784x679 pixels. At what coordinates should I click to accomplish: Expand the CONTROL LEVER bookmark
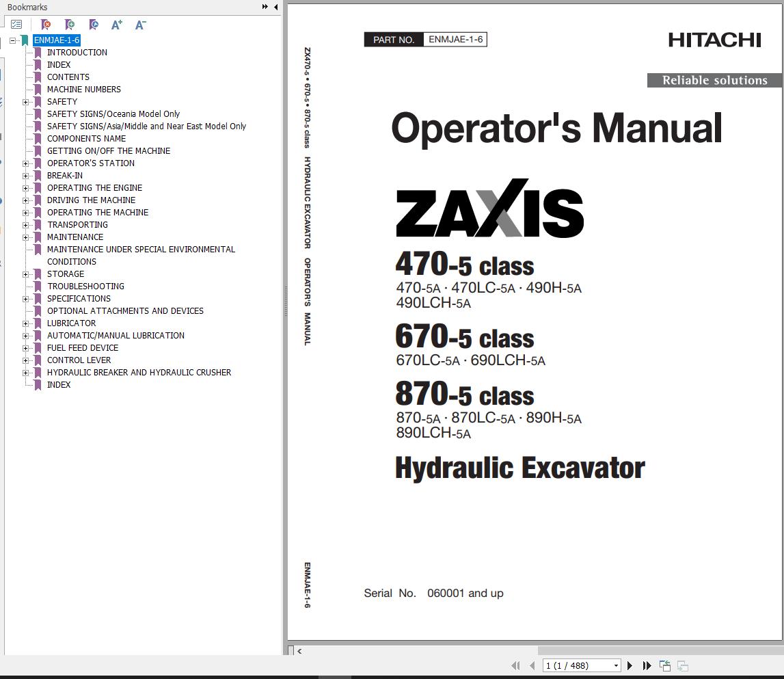pyautogui.click(x=25, y=361)
